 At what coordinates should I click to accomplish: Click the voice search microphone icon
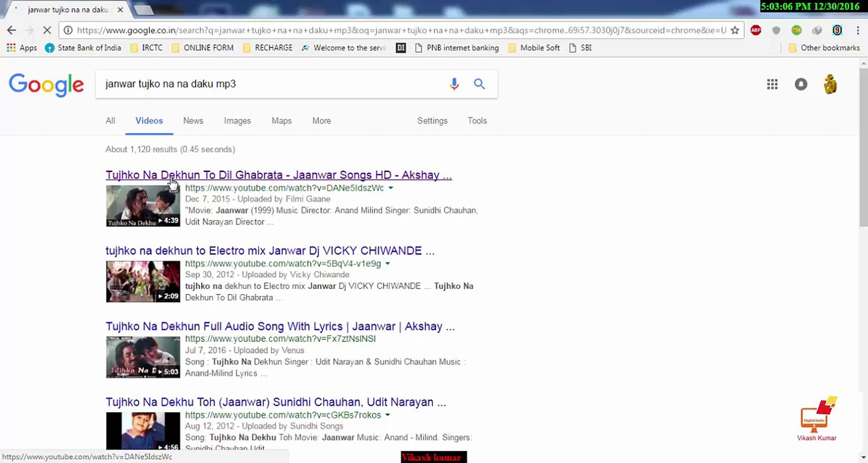(x=454, y=84)
